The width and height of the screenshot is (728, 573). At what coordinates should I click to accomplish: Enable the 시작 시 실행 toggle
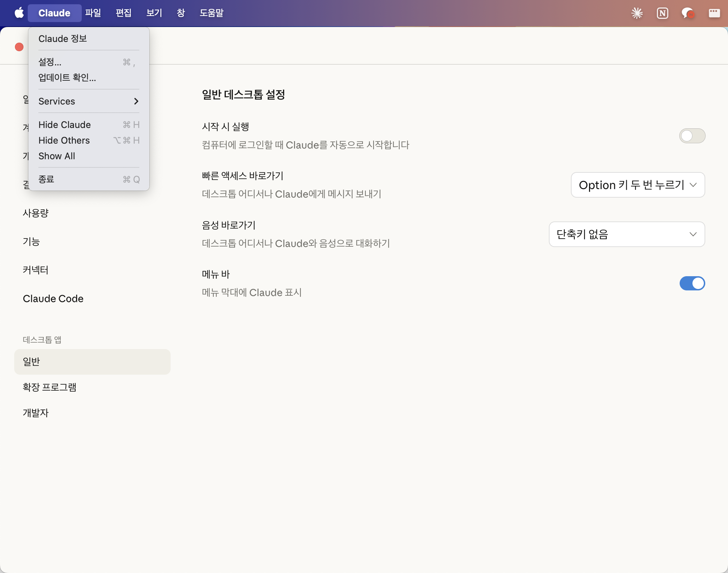(x=692, y=136)
